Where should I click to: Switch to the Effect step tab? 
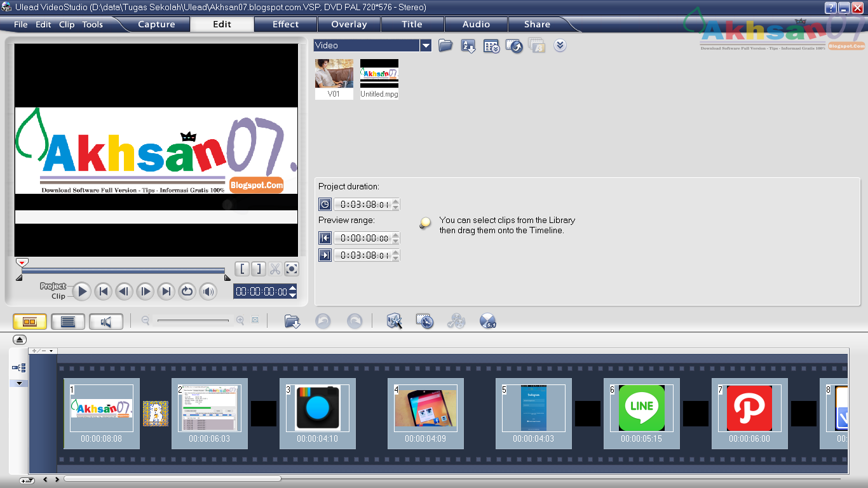pos(286,24)
